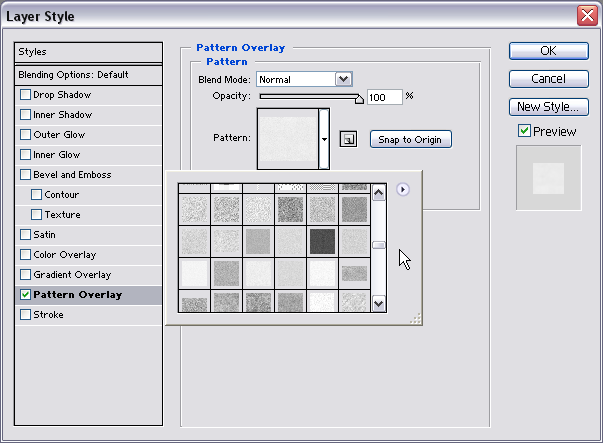Screen dimensions: 603x443
Task: Choose the wide gray rectangular pattern swatch
Action: [x=354, y=273]
